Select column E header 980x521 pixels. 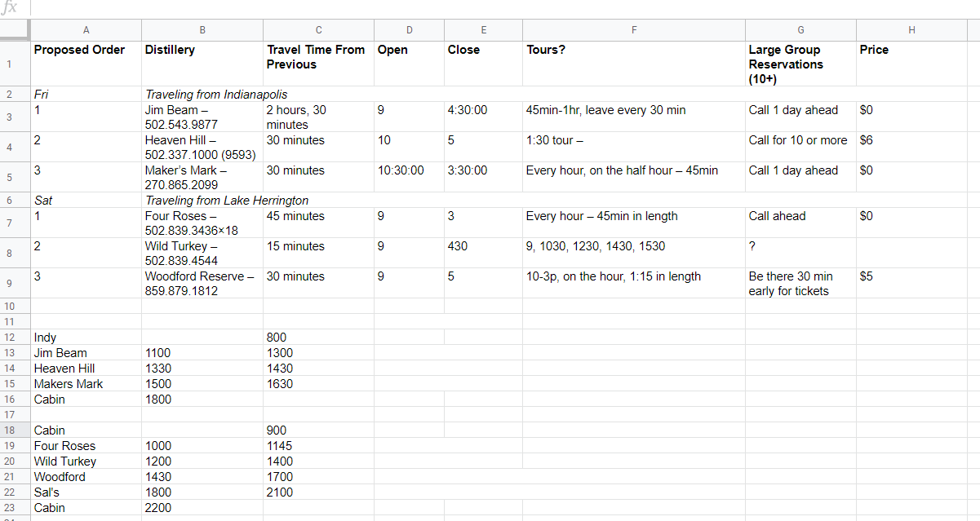click(x=484, y=30)
